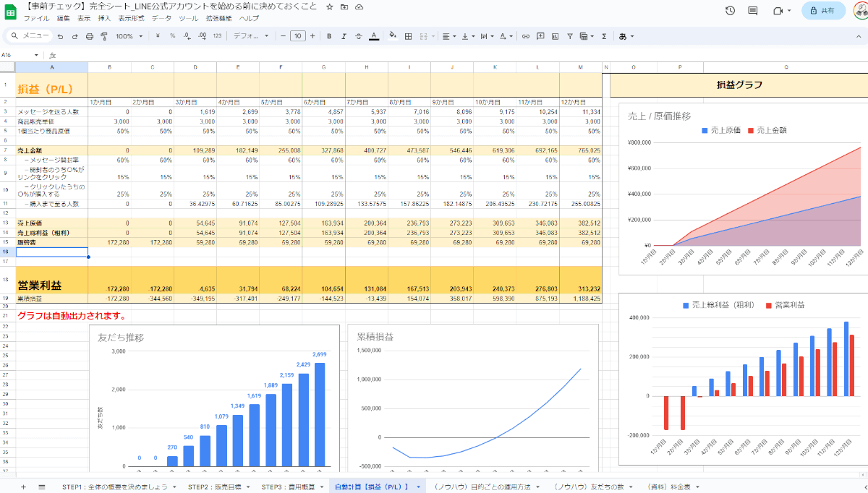Insert a link

point(526,36)
